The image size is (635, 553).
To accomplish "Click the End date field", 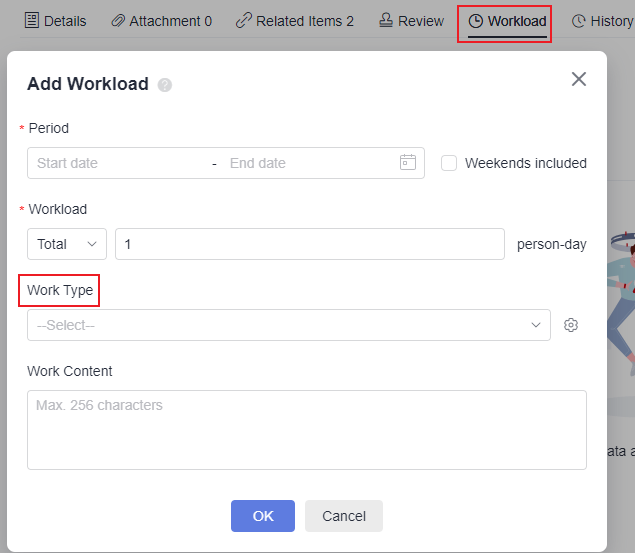I will (x=300, y=163).
